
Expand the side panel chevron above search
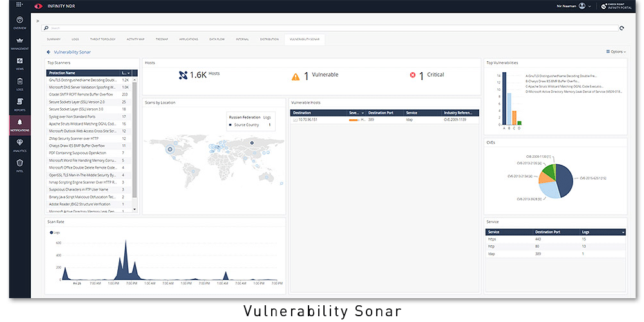tap(38, 21)
